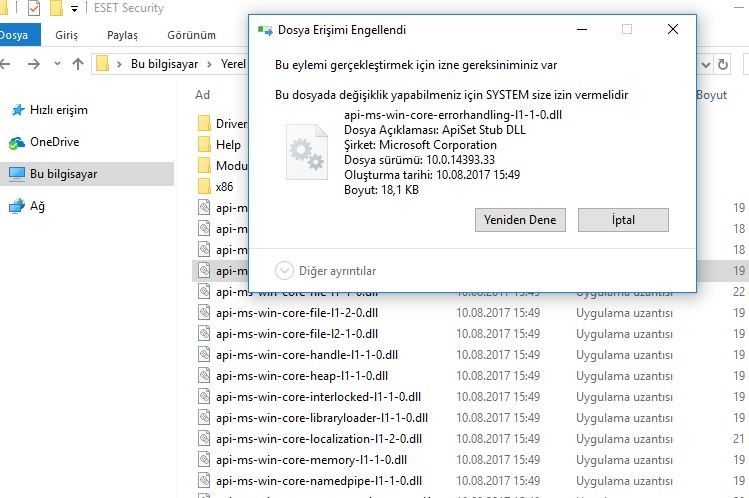Click the Ağ network icon
This screenshot has height=498, width=749.
[17, 206]
